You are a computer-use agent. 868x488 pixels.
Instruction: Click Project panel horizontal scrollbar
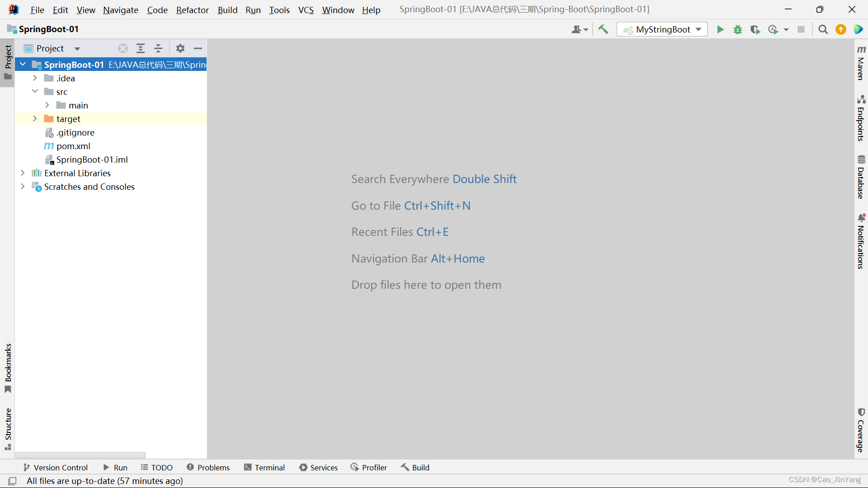[80, 455]
